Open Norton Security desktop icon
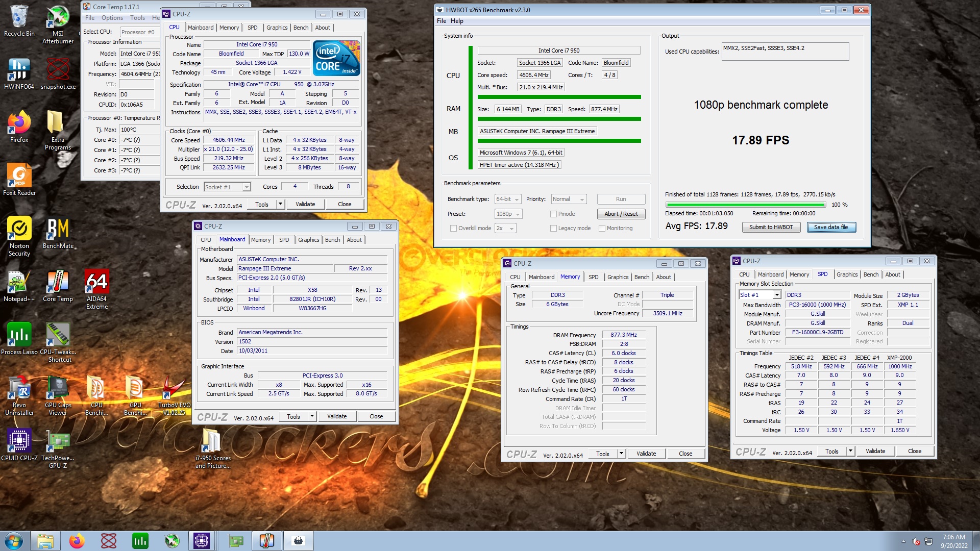This screenshot has width=980, height=551. point(19,236)
